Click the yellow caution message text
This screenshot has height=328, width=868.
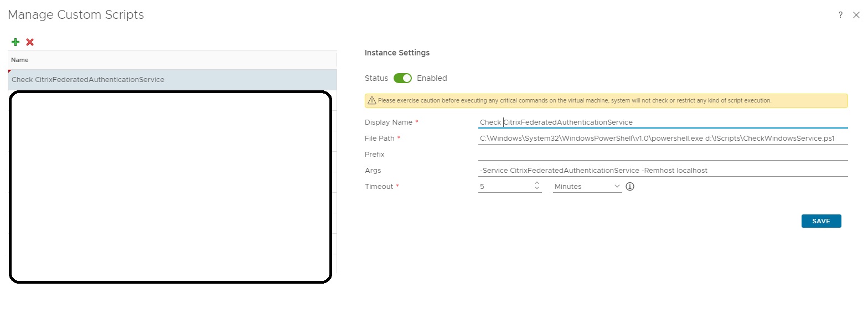pyautogui.click(x=574, y=101)
